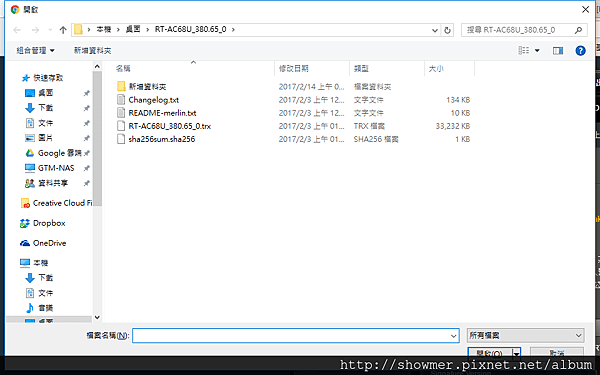
Task: Select RT-AC68U_380.65_0 breadcrumb segment
Action: (191, 29)
